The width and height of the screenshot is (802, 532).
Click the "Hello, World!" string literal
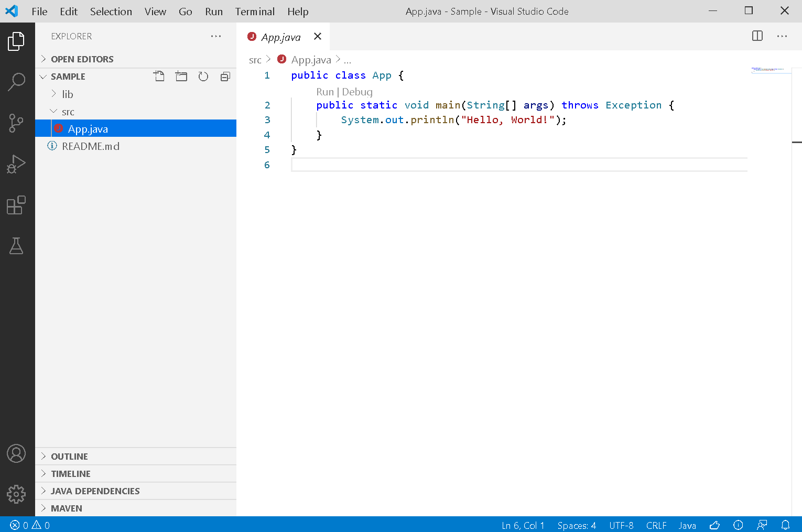pos(508,120)
